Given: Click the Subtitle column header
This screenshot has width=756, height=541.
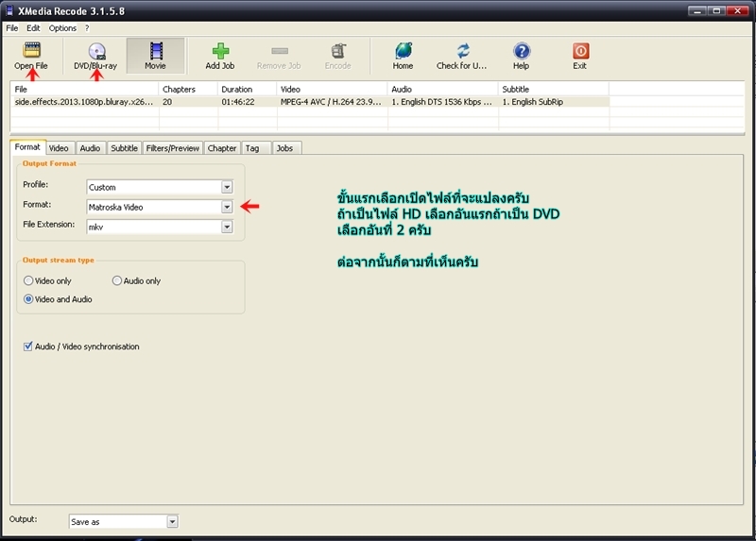Looking at the screenshot, I should pos(554,89).
